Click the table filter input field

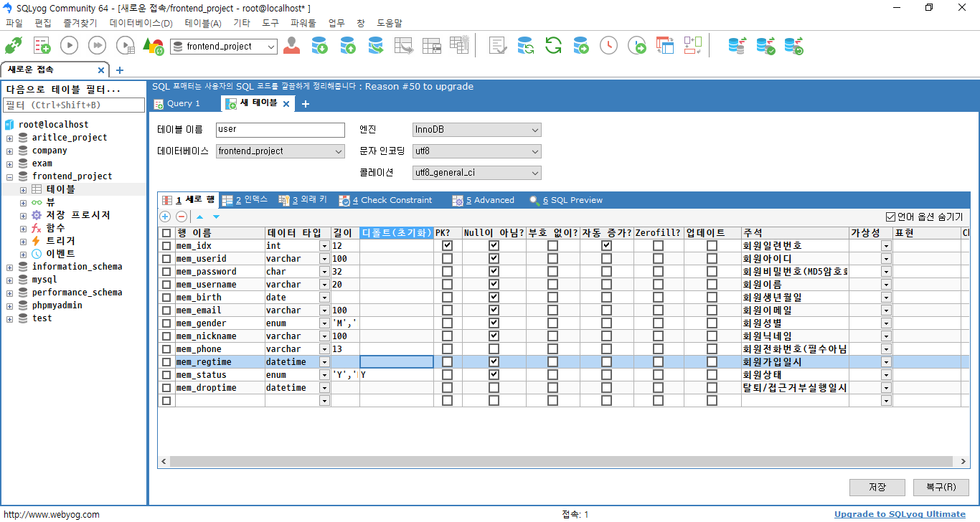(x=74, y=105)
